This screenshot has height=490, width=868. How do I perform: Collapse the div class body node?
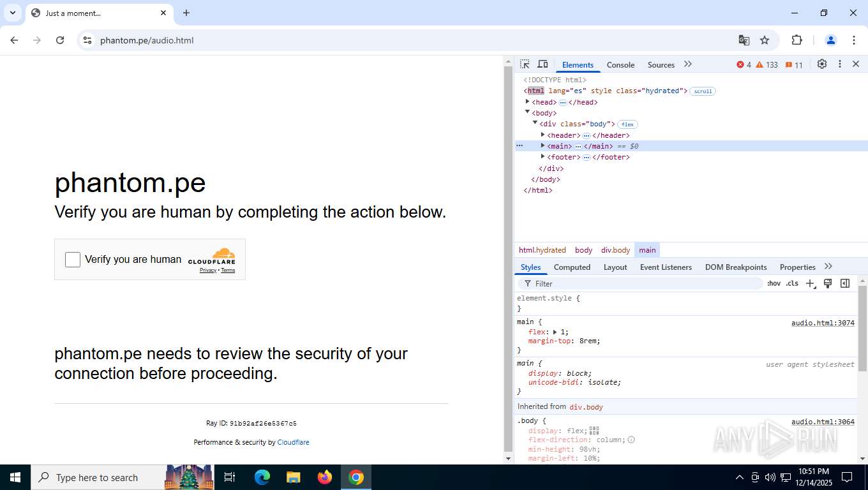pos(535,122)
